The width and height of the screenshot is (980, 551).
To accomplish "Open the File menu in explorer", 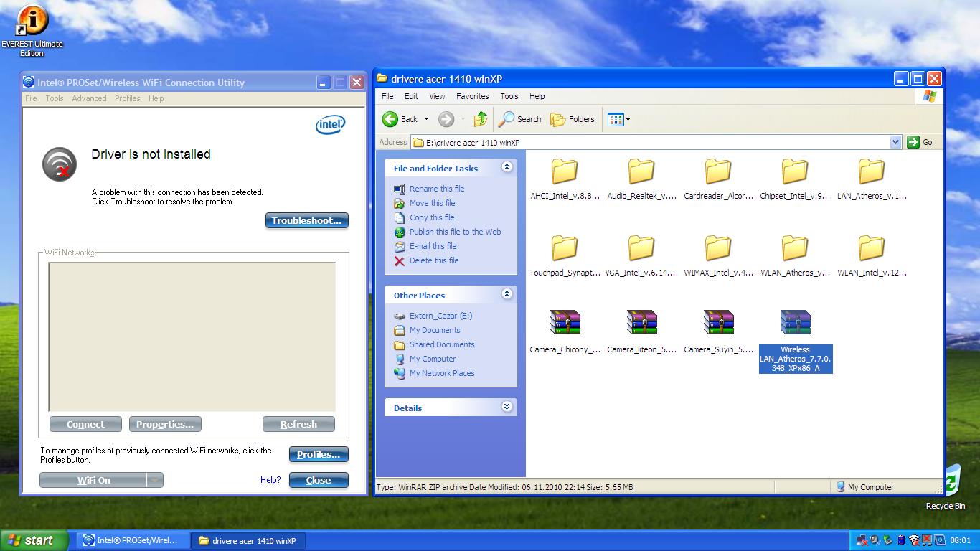I will [x=387, y=96].
